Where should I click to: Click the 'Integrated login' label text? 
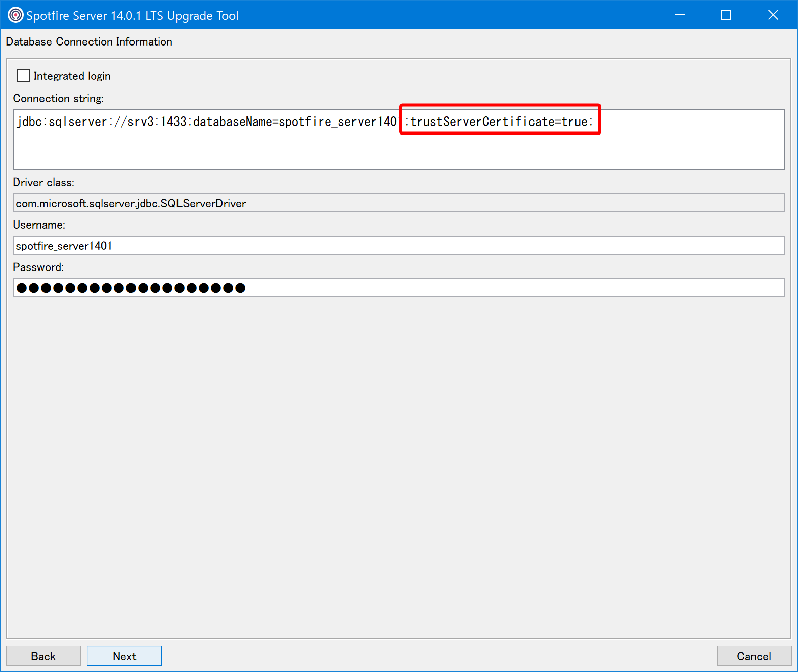pyautogui.click(x=72, y=76)
